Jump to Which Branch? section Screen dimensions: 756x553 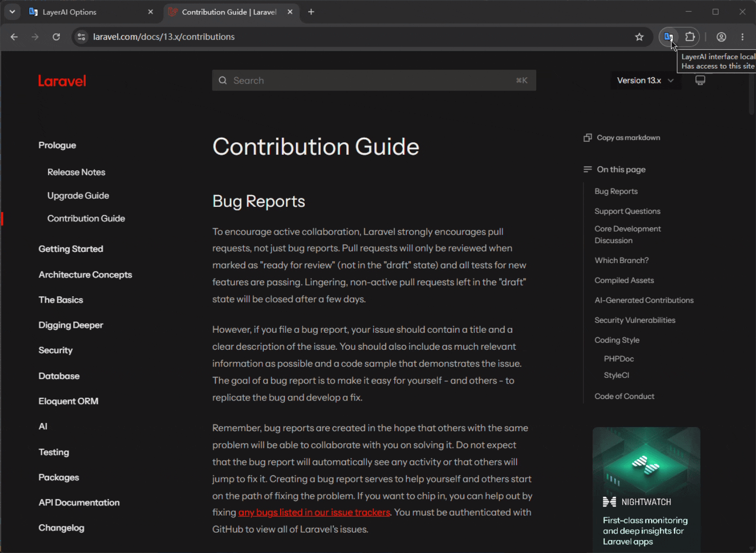click(621, 261)
